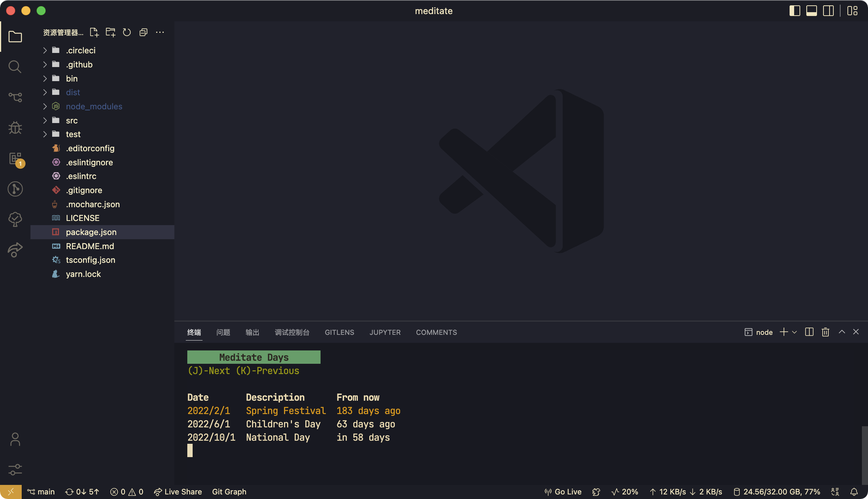Check the 20% CPU indicator in status bar

(x=624, y=492)
